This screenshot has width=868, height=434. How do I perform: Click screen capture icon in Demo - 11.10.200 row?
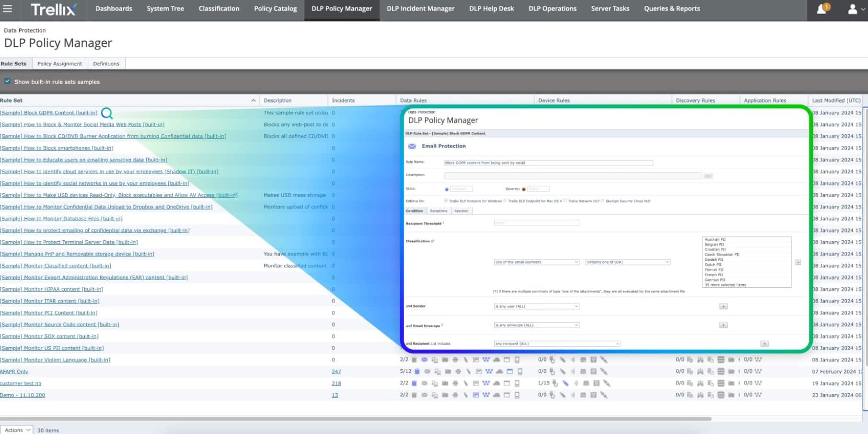[x=476, y=395]
